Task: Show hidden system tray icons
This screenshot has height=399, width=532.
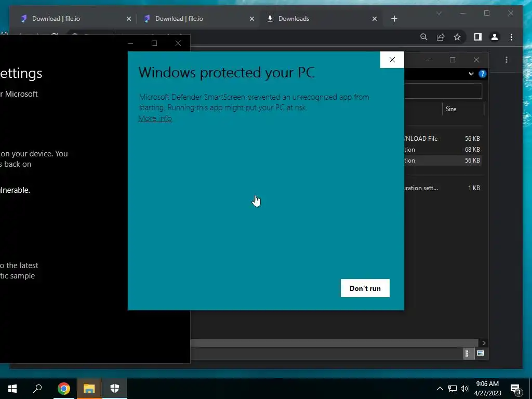Action: (440, 389)
